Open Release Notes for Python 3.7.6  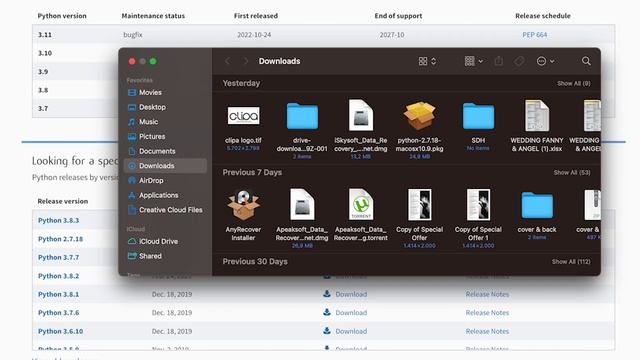click(x=487, y=313)
